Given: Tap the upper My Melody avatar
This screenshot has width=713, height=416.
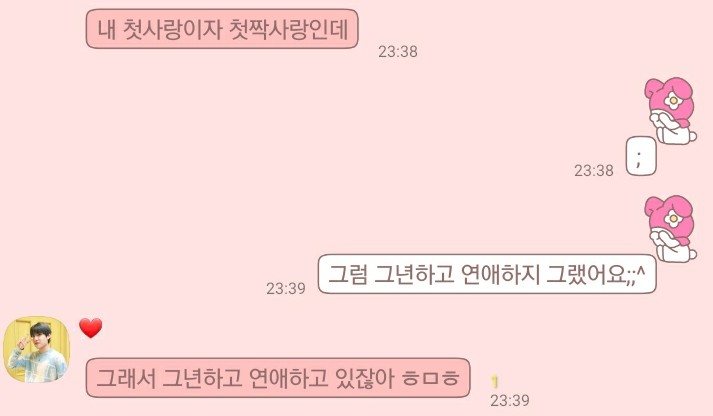Looking at the screenshot, I should (x=670, y=110).
